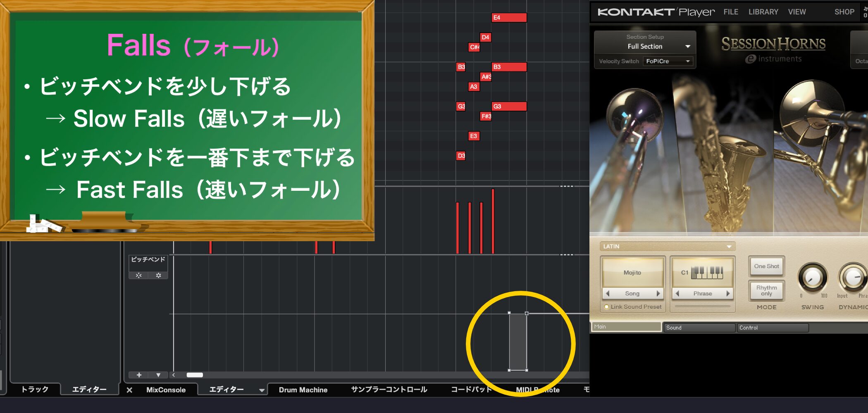Switch to the MIDI Remote tab
Image resolution: width=868 pixels, height=413 pixels.
point(538,390)
